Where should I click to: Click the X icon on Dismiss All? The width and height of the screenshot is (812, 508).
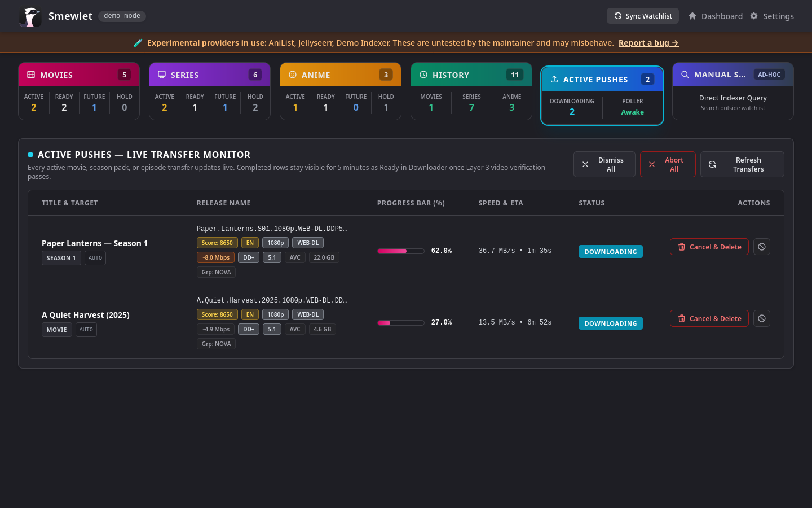[585, 164]
